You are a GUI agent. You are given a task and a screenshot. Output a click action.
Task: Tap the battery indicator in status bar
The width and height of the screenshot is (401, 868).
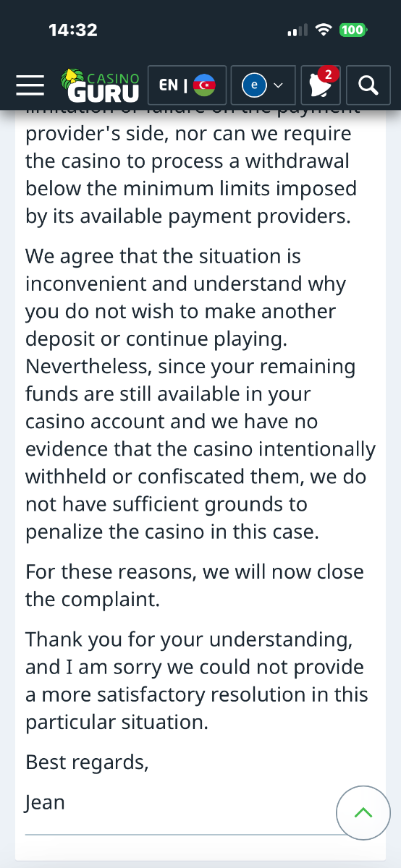[353, 30]
